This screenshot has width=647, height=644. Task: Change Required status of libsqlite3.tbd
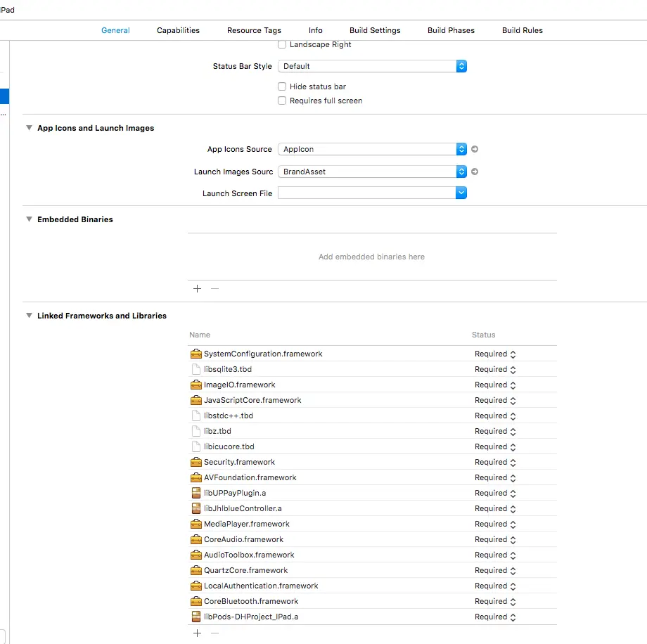click(x=495, y=369)
